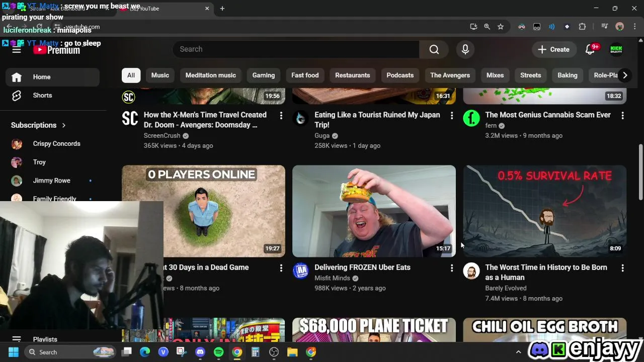Open the Jimmy Rowe subscription channel
644x362 pixels.
(53, 180)
